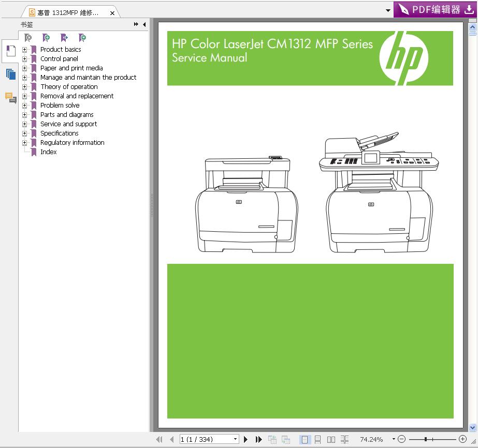
Task: Select two-page facing view mode
Action: pyautogui.click(x=331, y=440)
